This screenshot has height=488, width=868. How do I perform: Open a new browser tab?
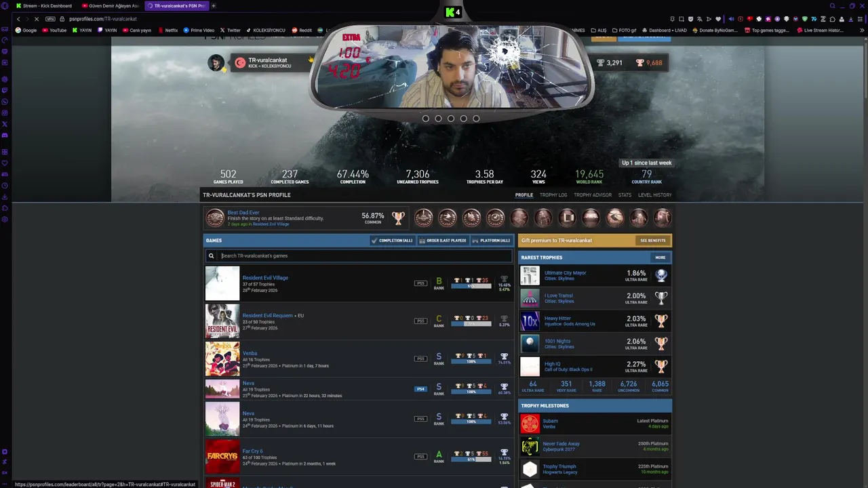click(214, 6)
